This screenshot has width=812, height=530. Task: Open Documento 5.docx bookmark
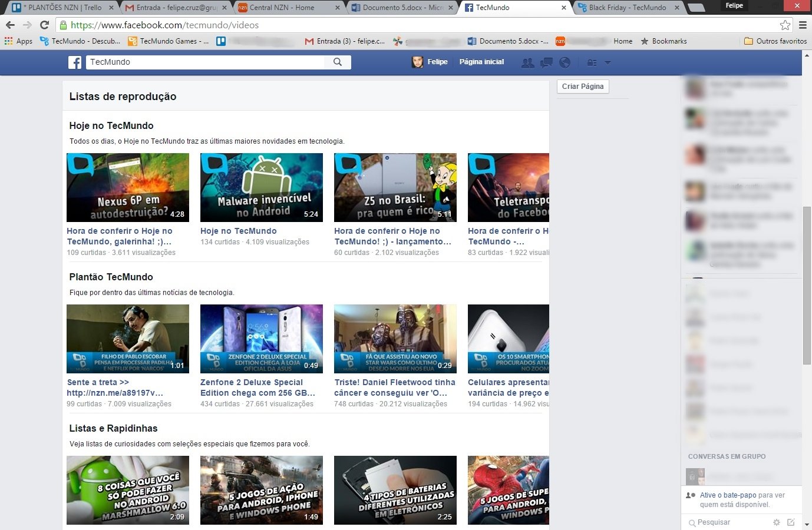click(x=508, y=41)
